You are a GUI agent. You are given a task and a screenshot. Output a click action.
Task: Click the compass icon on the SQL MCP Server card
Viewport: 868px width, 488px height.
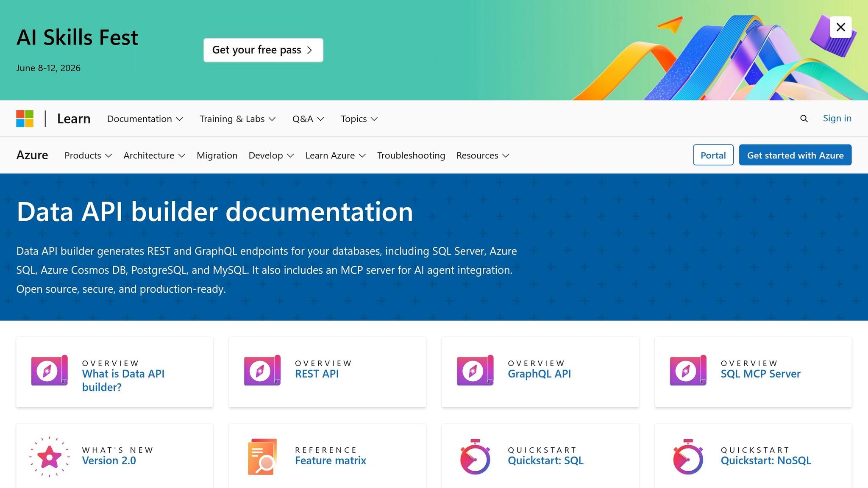[688, 371]
